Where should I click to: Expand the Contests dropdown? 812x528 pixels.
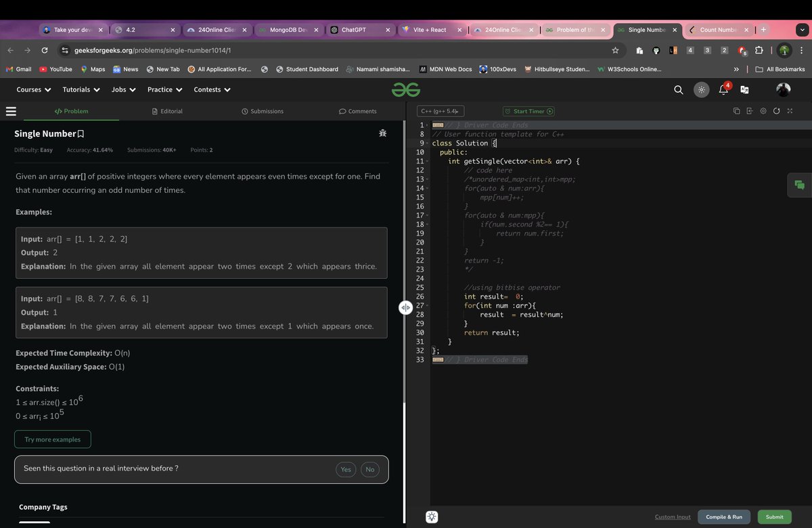coord(212,89)
